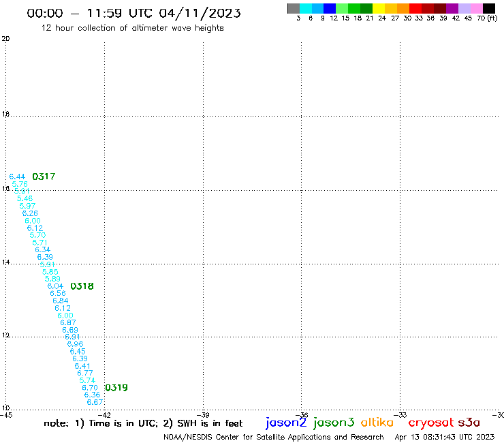
Task: Click the longitude axis label -42
Action: pos(104,415)
